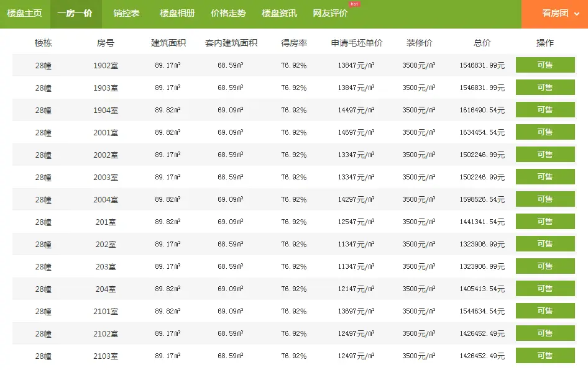Click 可售 button for room 1903室
Viewport: 588px width, 370px height.
pos(545,88)
